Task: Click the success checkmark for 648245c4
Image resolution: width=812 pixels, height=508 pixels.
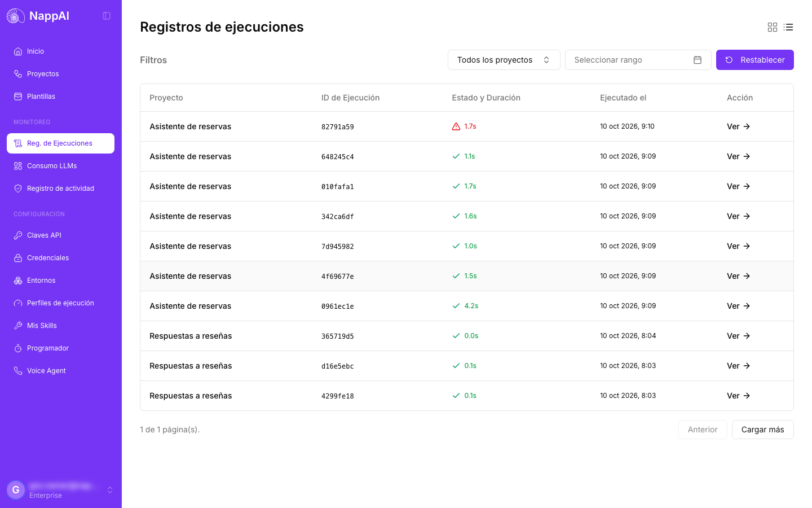Action: (456, 156)
